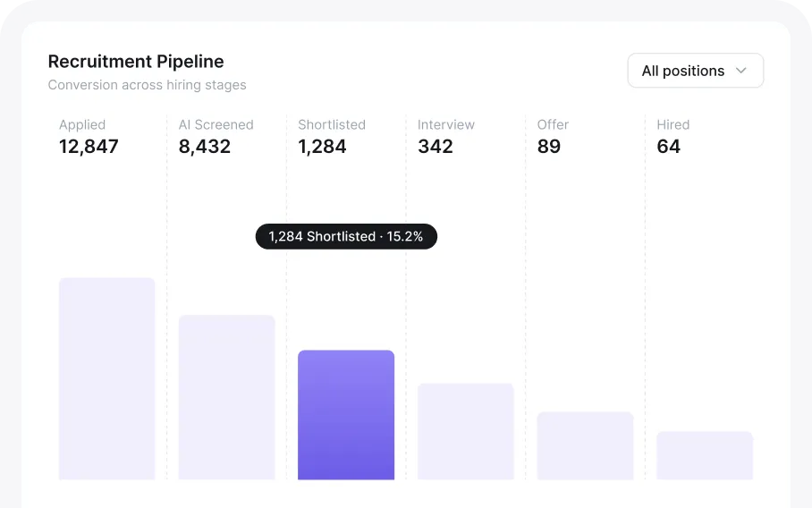Viewport: 812px width, 508px height.
Task: Click the Applied stage label
Action: click(82, 125)
